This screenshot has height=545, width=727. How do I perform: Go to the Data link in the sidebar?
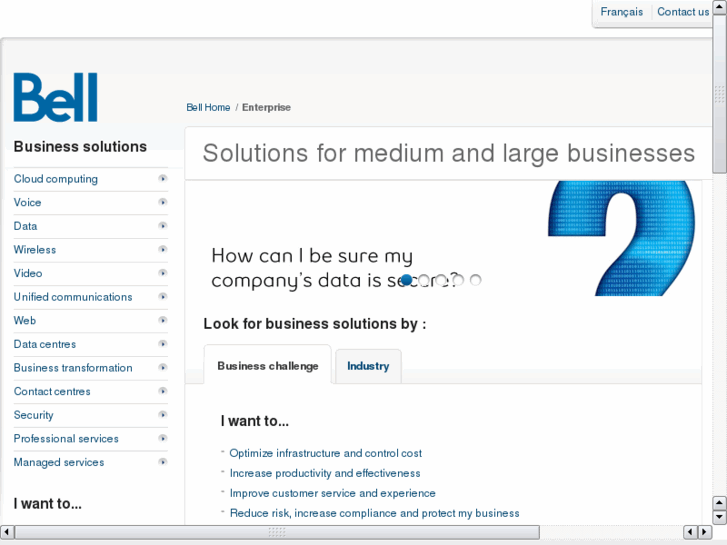[26, 226]
